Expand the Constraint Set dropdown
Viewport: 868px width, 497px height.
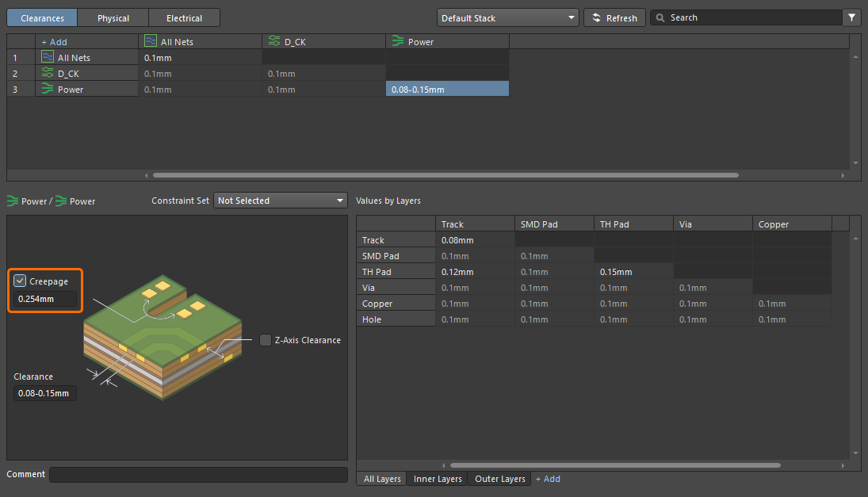click(281, 201)
